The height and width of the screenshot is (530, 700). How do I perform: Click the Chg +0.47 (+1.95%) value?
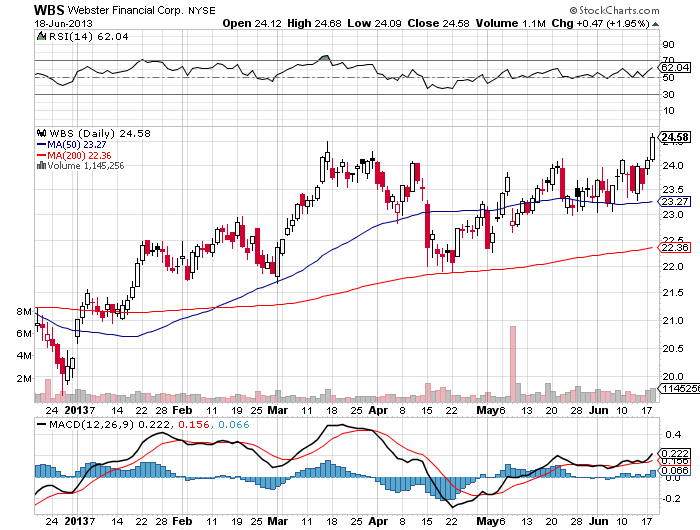(x=600, y=23)
